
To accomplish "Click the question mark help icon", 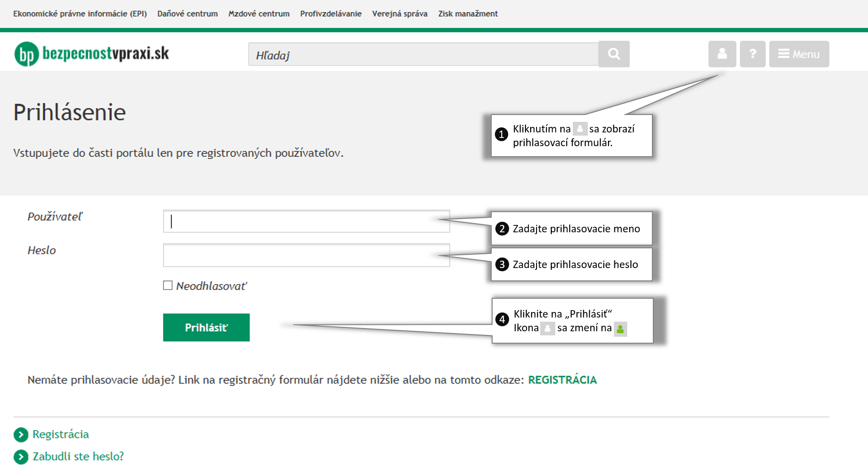I will click(x=753, y=54).
